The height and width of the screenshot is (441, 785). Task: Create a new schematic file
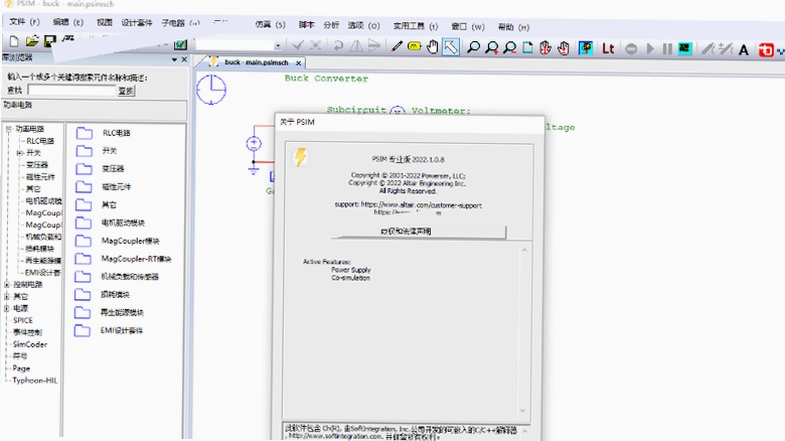[x=14, y=42]
